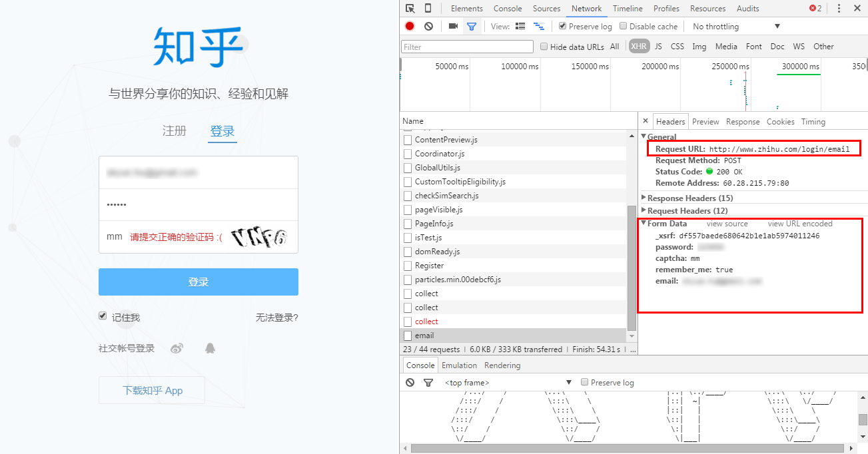Close the request details pane
This screenshot has width=868, height=454.
click(x=645, y=121)
